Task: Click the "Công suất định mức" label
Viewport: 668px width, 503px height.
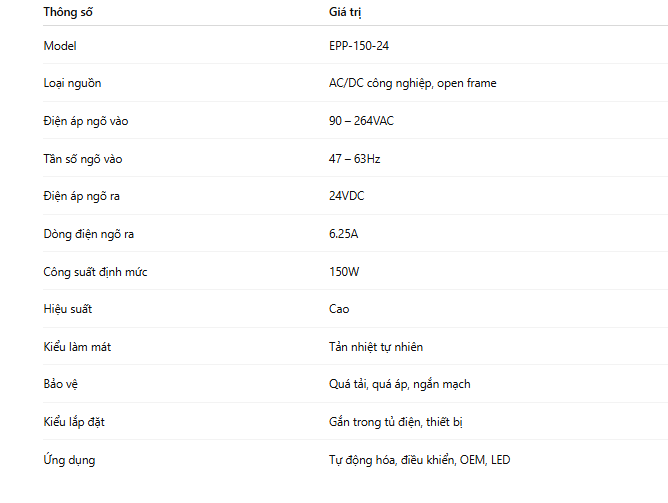Action: click(x=96, y=272)
